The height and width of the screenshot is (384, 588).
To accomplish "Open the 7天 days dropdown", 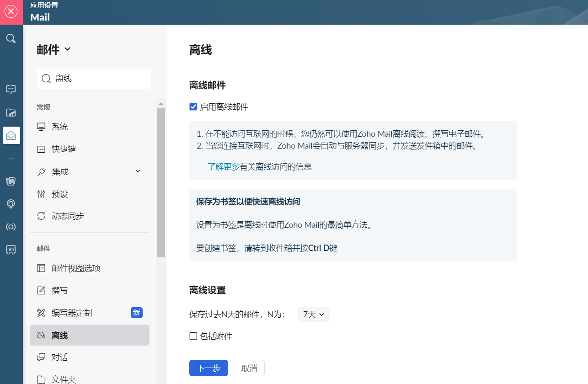I will point(314,315).
